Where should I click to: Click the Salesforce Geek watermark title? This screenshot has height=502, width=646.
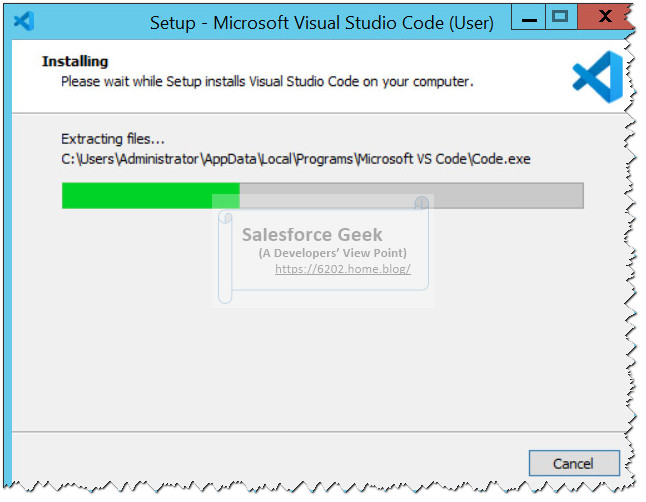coord(312,235)
